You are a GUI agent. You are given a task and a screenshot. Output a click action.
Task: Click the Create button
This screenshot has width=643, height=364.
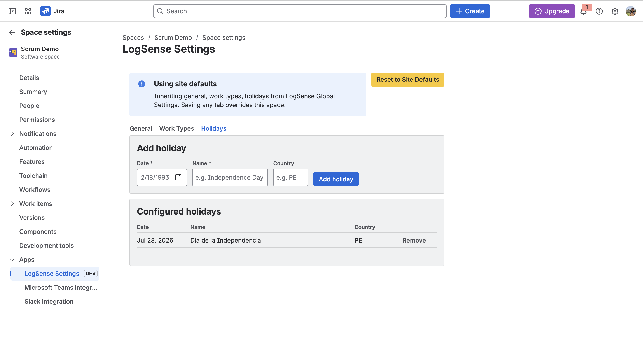[x=470, y=11]
